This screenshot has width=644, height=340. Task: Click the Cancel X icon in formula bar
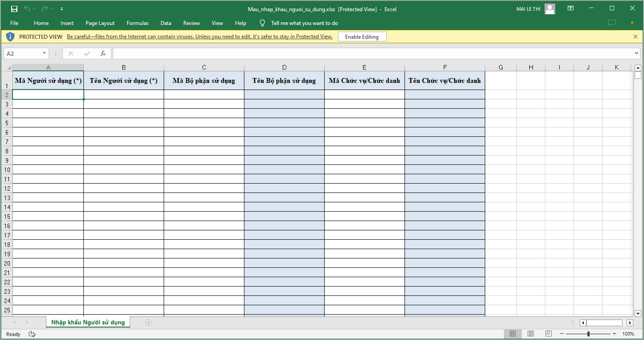(x=71, y=53)
